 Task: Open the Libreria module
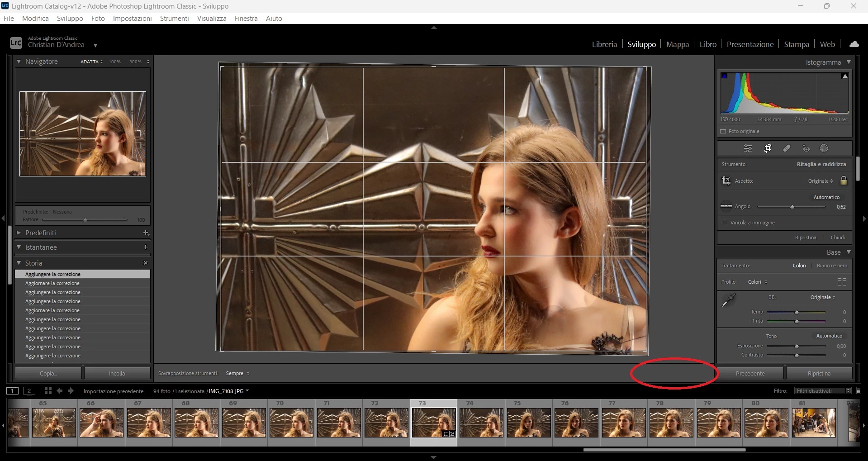tap(604, 44)
